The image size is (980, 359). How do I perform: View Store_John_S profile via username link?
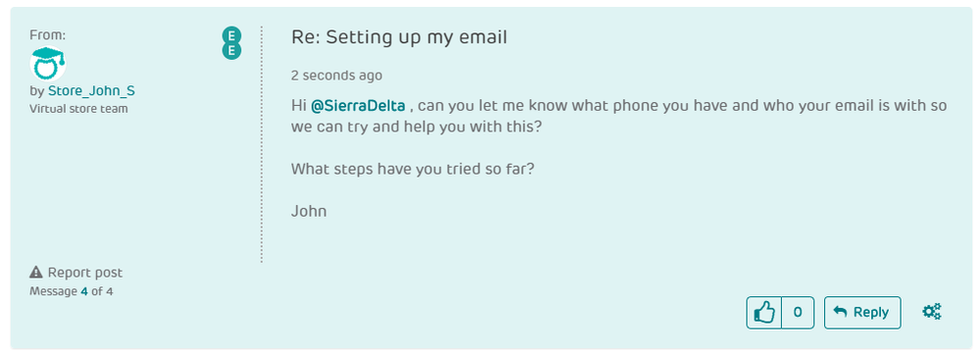click(x=91, y=90)
